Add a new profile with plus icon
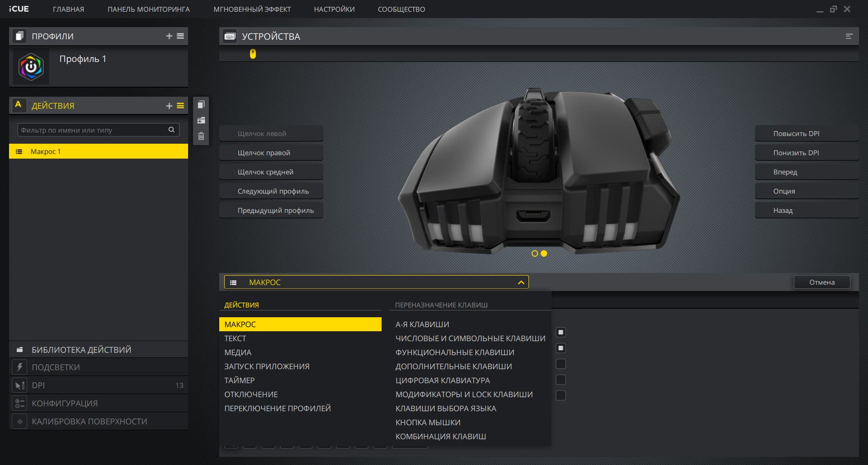Image resolution: width=868 pixels, height=465 pixels. [x=169, y=36]
